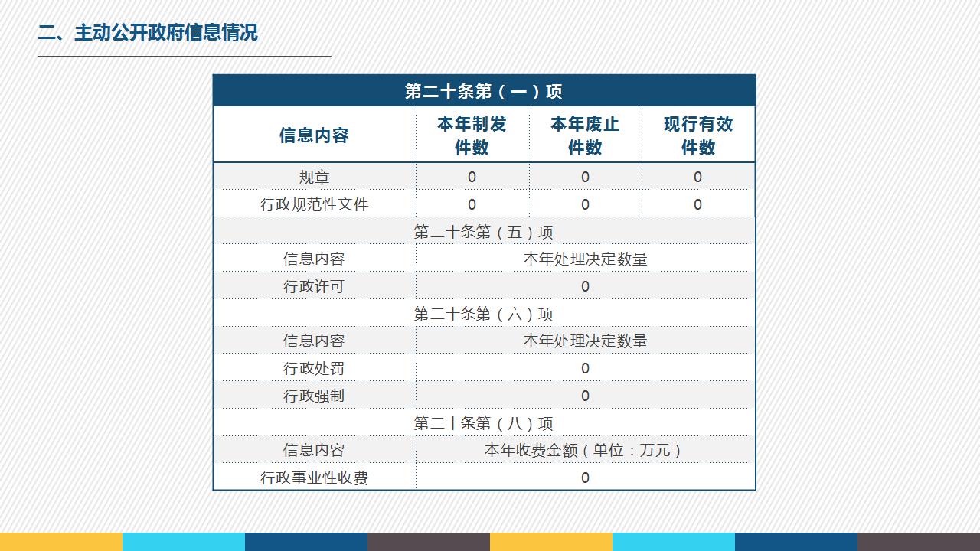Click the 现行有效件数 column header

698,135
